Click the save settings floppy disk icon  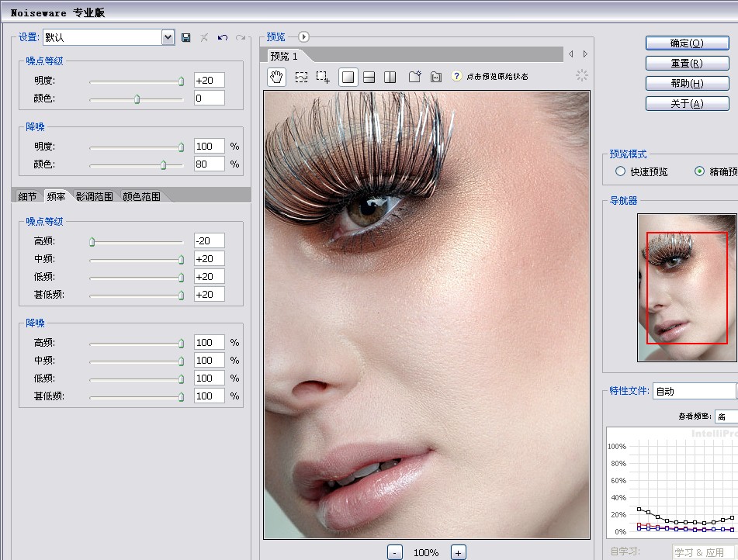[x=186, y=37]
